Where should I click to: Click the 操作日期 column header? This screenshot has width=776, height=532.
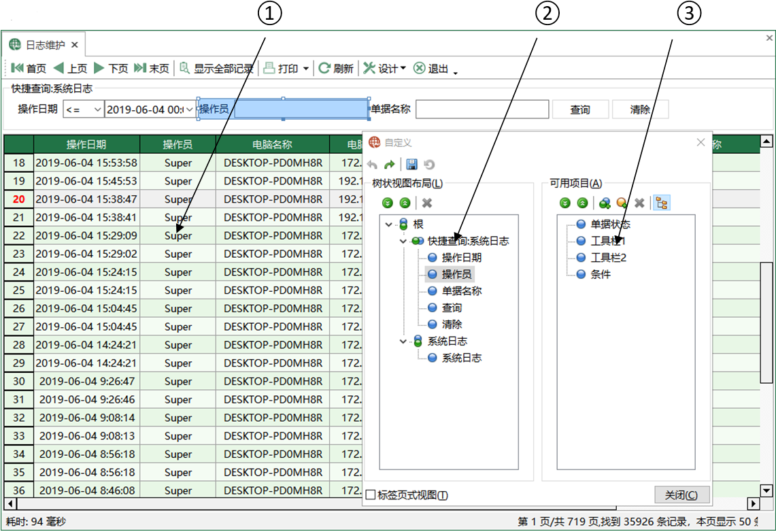pyautogui.click(x=86, y=144)
